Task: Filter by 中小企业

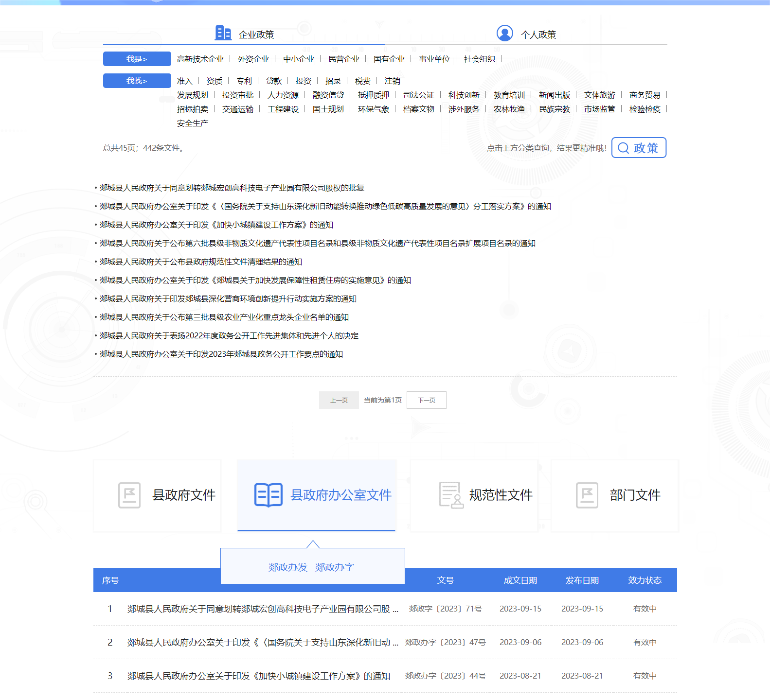Action: 299,59
